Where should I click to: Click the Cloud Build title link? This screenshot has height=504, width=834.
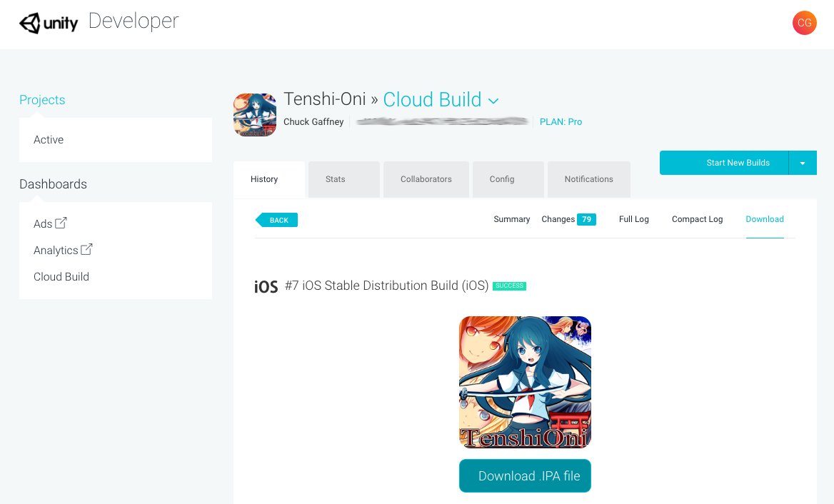point(432,99)
